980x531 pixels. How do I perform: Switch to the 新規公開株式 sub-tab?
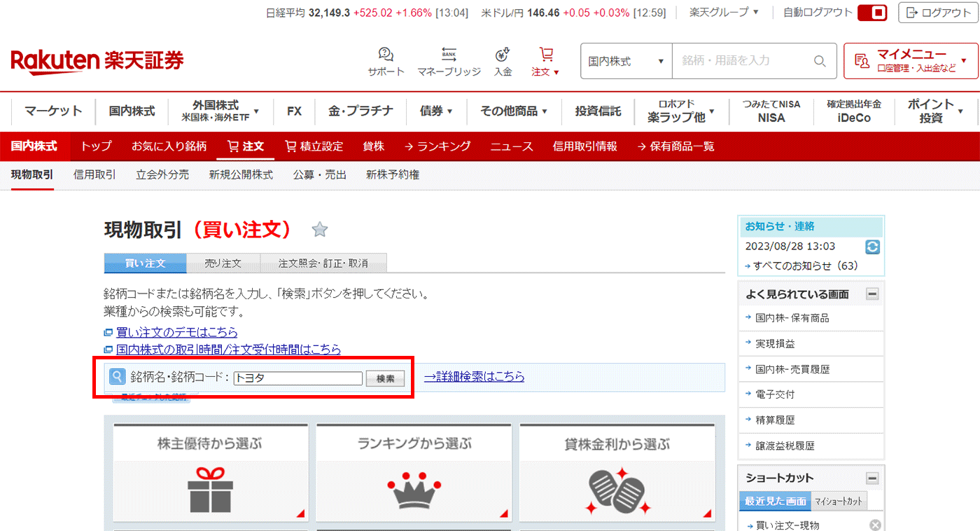241,174
